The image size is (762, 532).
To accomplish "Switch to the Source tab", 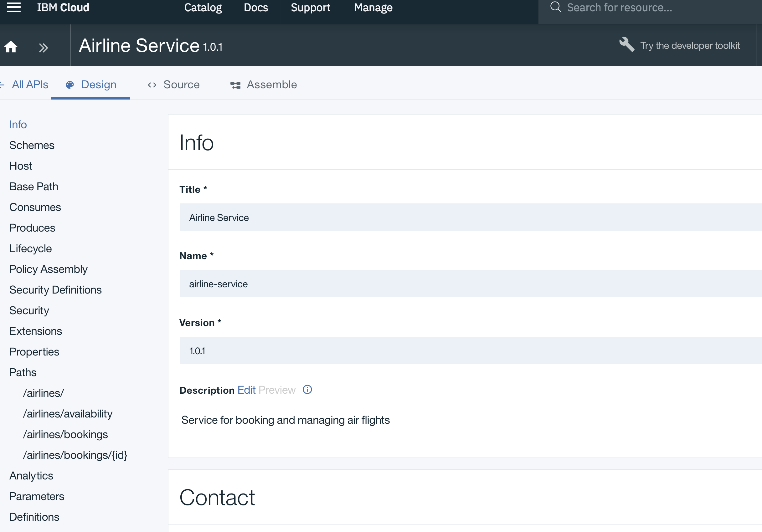I will [x=181, y=84].
